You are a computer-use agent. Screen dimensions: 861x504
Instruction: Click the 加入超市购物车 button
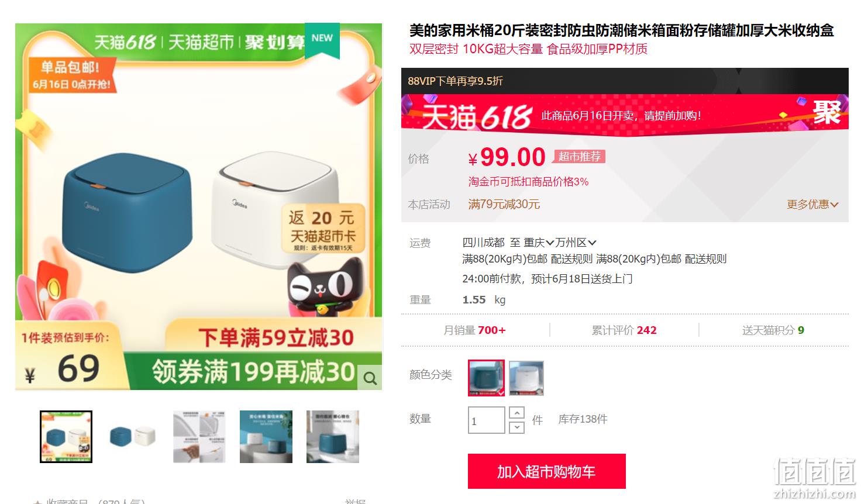[x=547, y=471]
